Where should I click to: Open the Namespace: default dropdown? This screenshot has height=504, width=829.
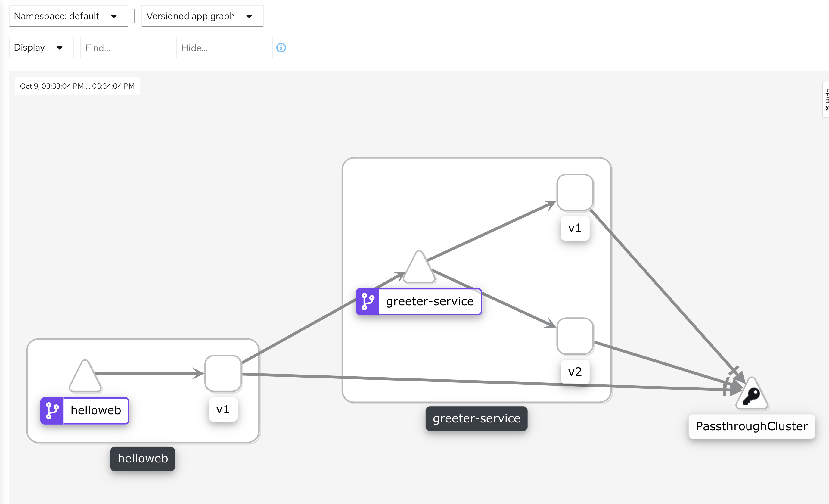[x=68, y=16]
